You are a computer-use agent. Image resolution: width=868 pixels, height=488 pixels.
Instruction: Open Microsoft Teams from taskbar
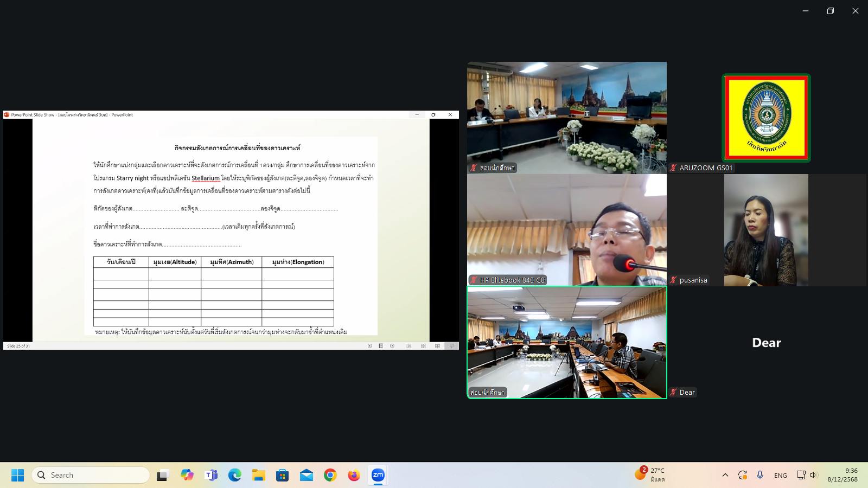(x=211, y=476)
